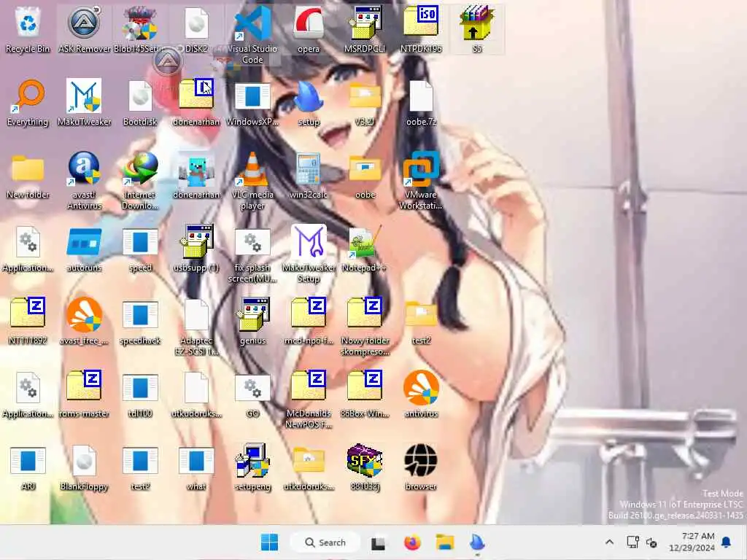Select the GO settings file icon
747x560 pixels.
tap(252, 394)
